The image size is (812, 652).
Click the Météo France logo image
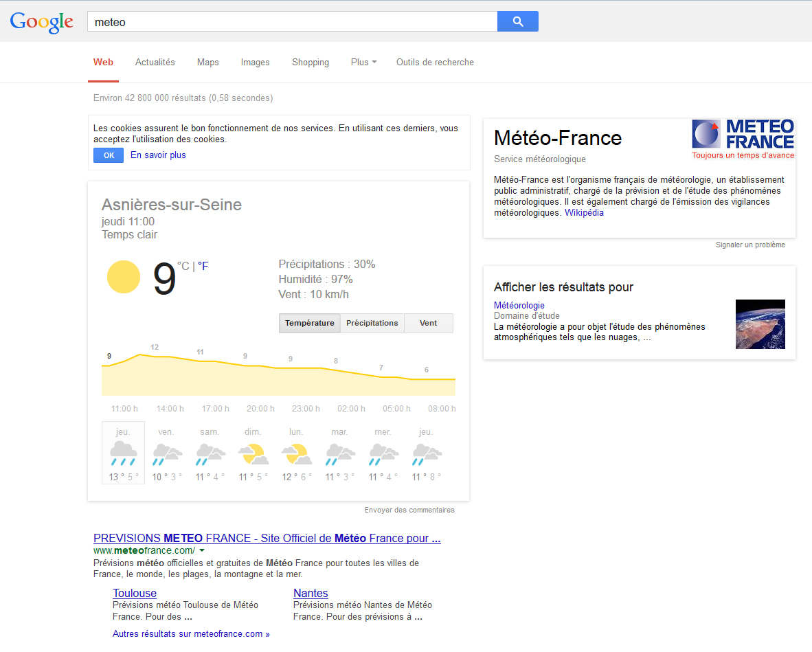743,139
